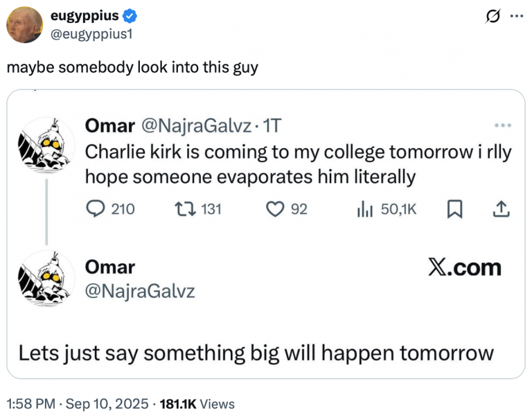Open the @NajraGalvz handle in first tweet

click(197, 125)
